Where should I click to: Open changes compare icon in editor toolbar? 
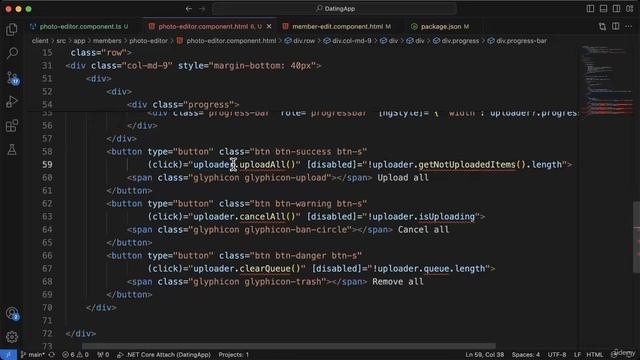tap(602, 27)
